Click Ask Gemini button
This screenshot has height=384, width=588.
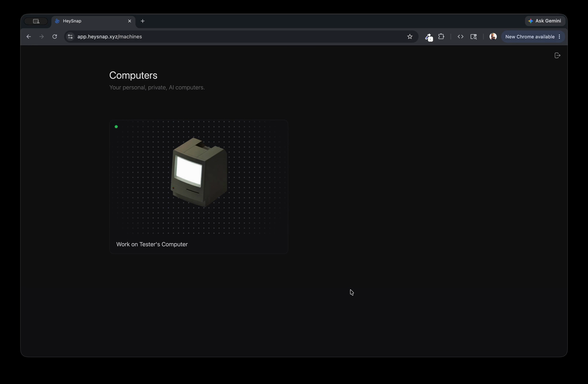click(x=545, y=21)
